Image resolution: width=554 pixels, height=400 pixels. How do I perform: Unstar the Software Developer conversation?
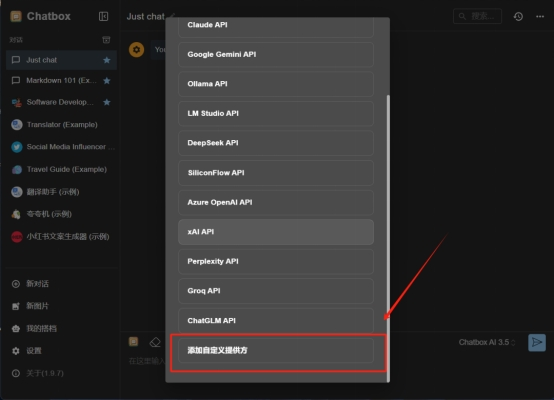click(x=107, y=102)
